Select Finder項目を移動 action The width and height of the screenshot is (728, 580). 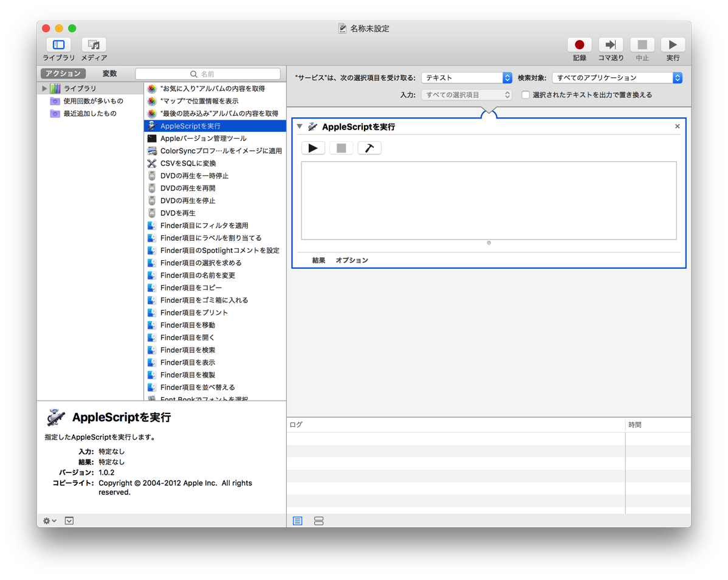[215, 325]
